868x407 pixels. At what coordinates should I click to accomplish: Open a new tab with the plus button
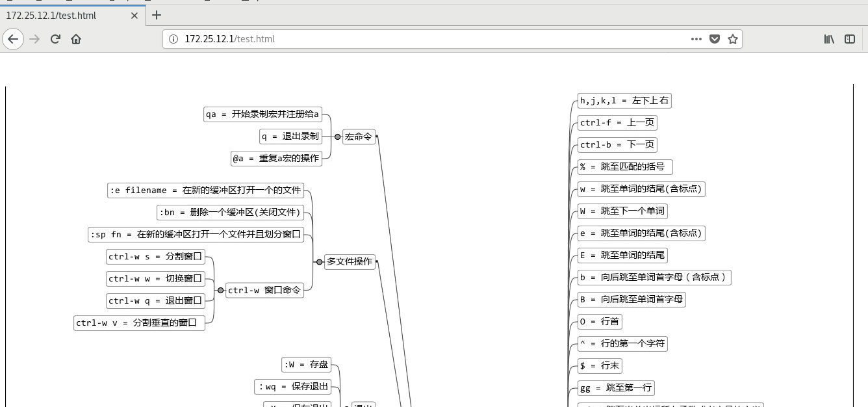[157, 15]
